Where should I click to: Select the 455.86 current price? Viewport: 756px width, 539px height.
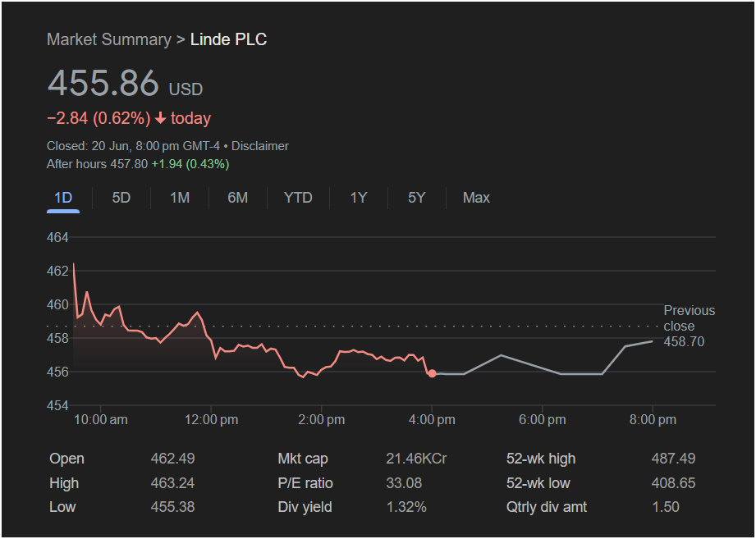coord(103,83)
